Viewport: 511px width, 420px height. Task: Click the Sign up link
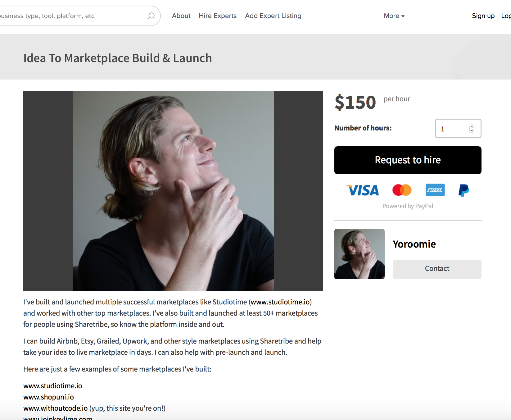[483, 16]
